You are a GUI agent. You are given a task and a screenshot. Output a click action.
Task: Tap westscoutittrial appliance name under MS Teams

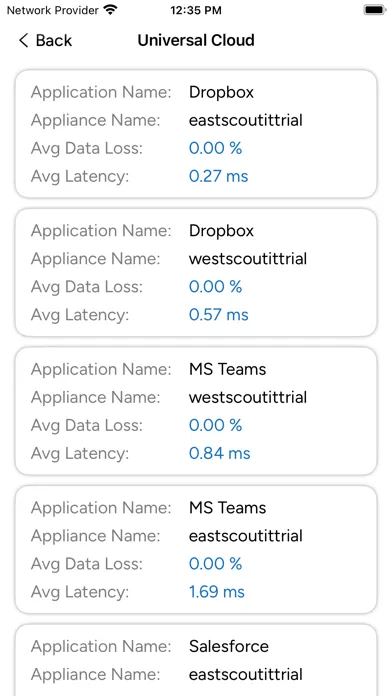[248, 397]
